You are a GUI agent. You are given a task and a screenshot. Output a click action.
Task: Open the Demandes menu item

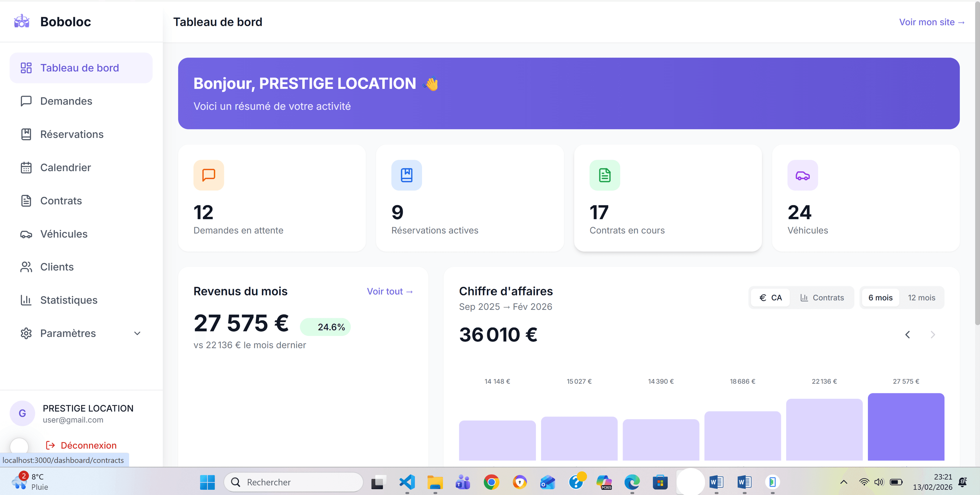pyautogui.click(x=66, y=101)
